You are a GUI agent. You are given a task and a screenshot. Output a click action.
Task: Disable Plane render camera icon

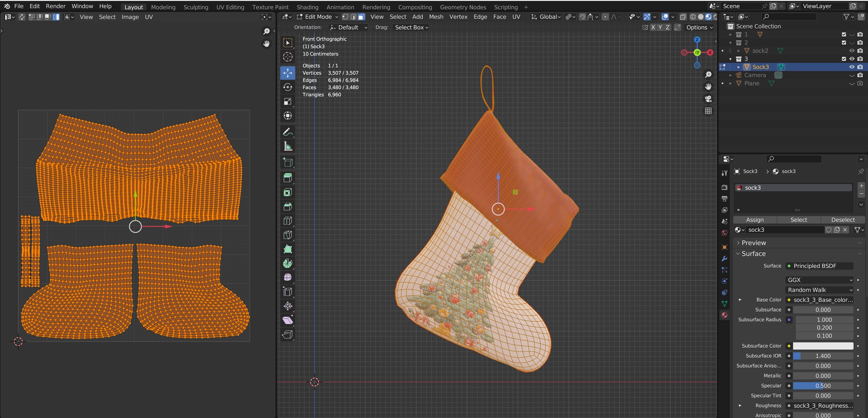[860, 83]
